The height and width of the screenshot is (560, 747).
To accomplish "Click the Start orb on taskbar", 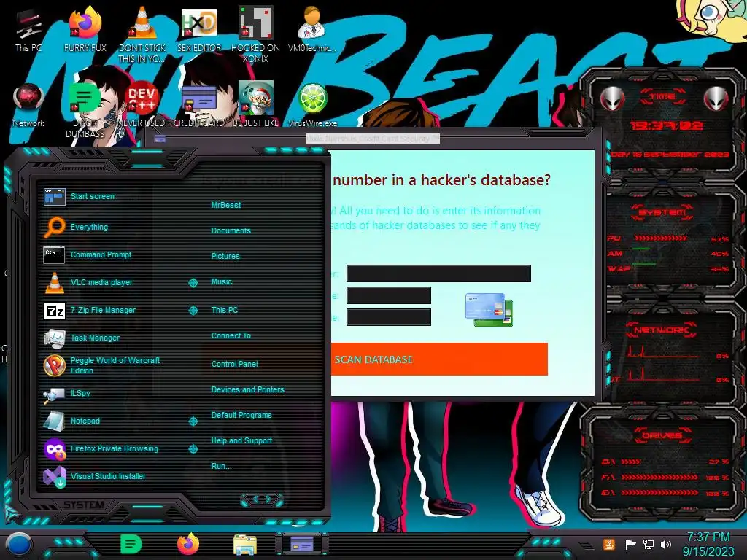I will [x=18, y=545].
